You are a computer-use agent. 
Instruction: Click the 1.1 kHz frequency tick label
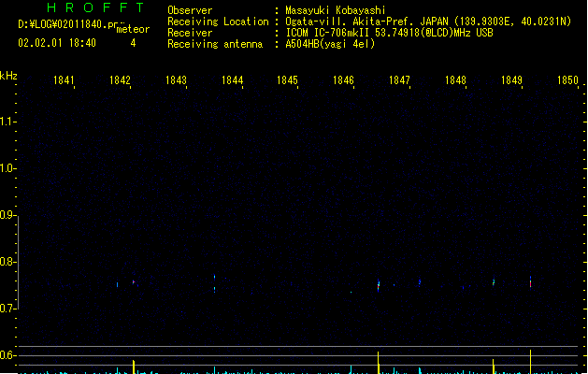[7, 122]
